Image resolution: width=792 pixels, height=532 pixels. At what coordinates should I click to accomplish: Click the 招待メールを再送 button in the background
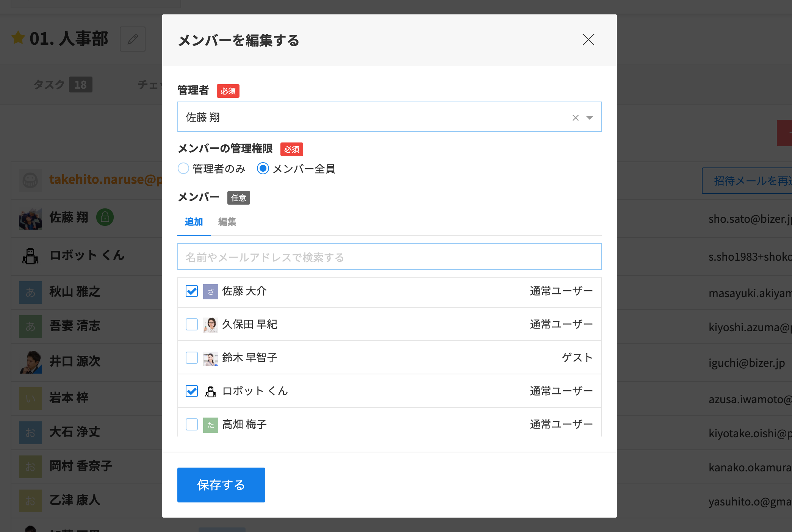point(747,181)
